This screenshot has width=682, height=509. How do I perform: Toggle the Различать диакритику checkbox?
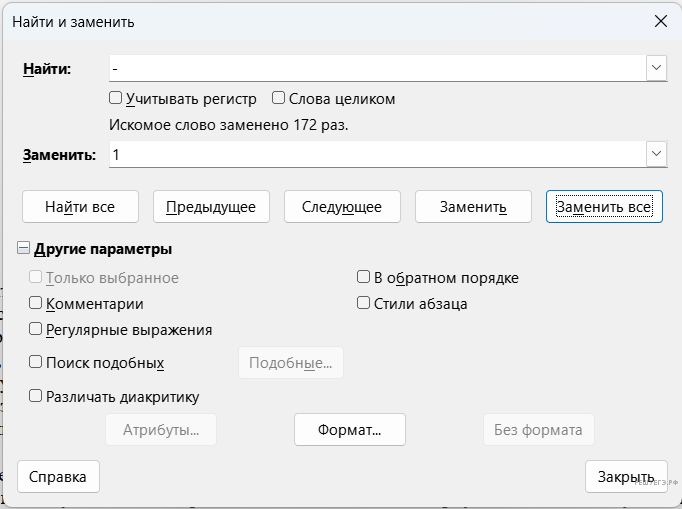(36, 396)
